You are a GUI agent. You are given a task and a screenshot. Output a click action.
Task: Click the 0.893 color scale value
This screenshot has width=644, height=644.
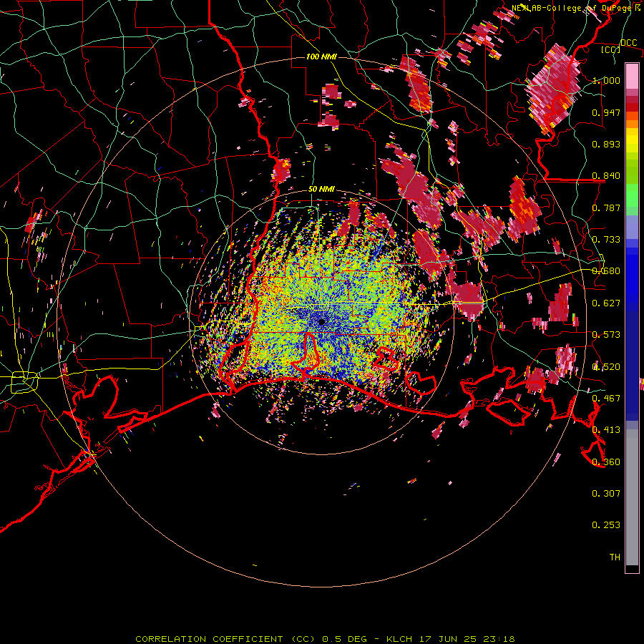[x=606, y=144]
